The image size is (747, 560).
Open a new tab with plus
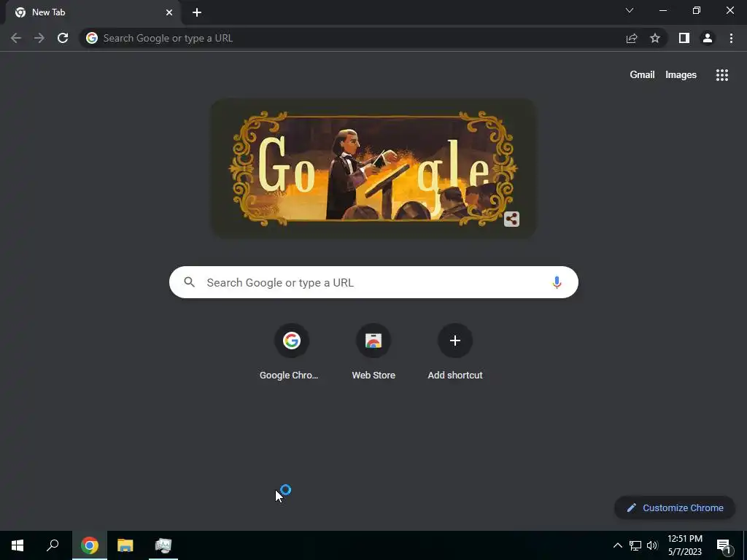click(197, 12)
